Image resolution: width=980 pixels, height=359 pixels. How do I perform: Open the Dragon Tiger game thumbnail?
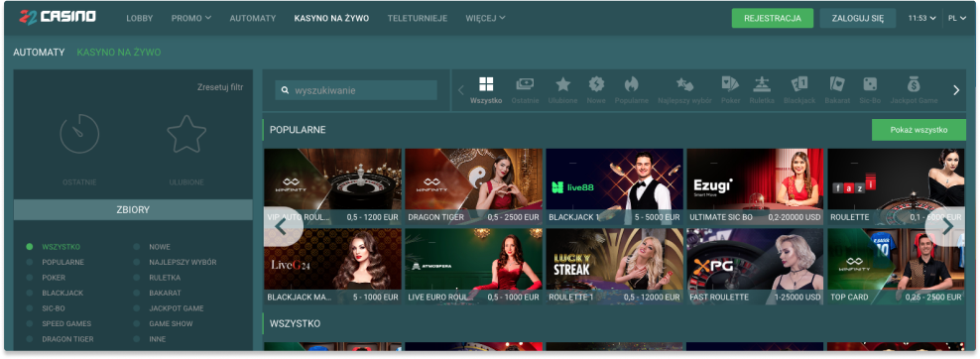[473, 186]
